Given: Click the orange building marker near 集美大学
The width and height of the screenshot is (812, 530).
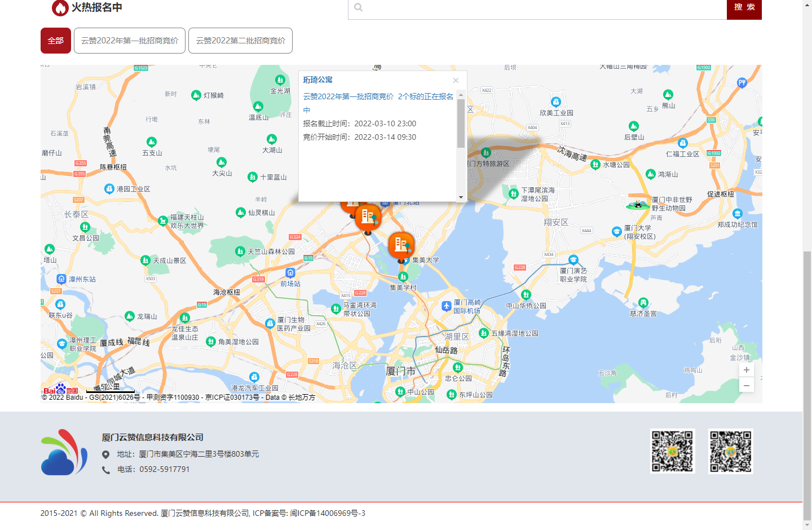Looking at the screenshot, I should (x=401, y=245).
